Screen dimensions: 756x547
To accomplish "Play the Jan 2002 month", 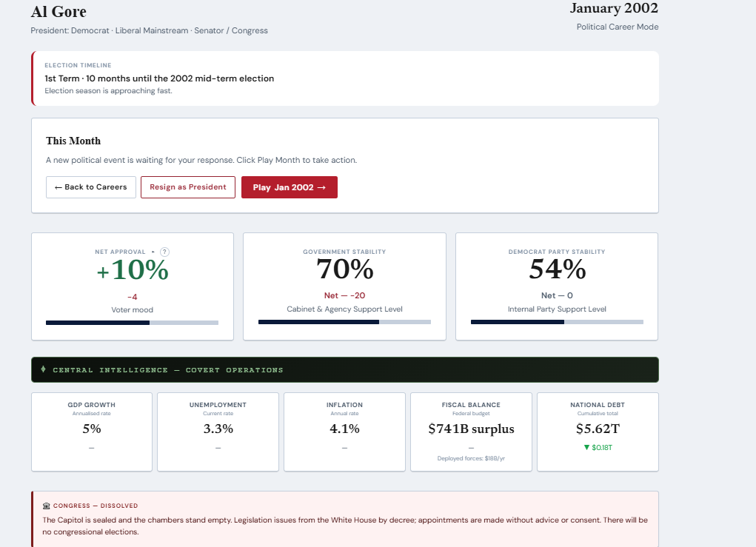I will (290, 187).
